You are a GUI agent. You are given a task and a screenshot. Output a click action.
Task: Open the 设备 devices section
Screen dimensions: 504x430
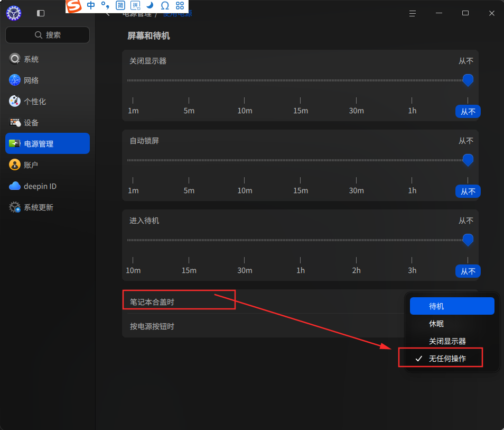coord(48,123)
